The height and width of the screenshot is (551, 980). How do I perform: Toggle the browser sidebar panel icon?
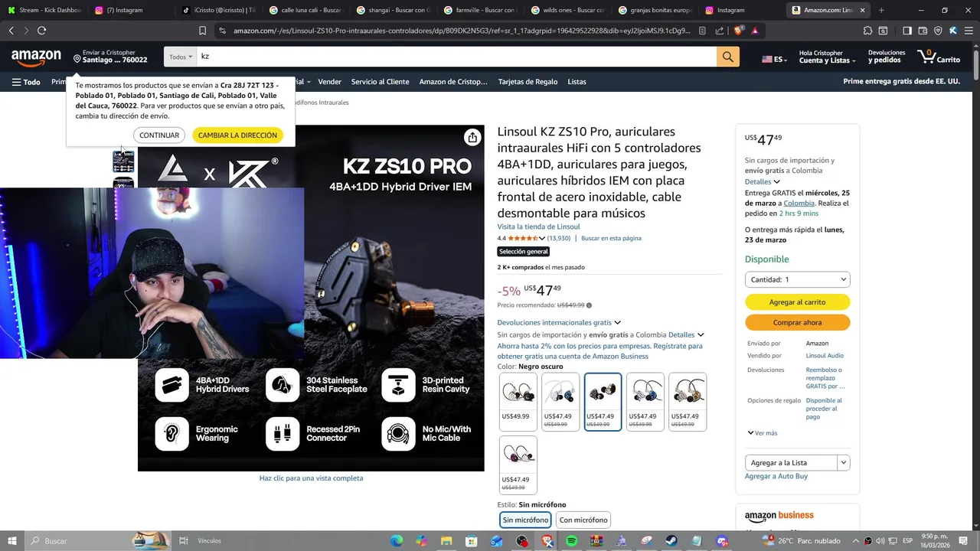click(907, 31)
